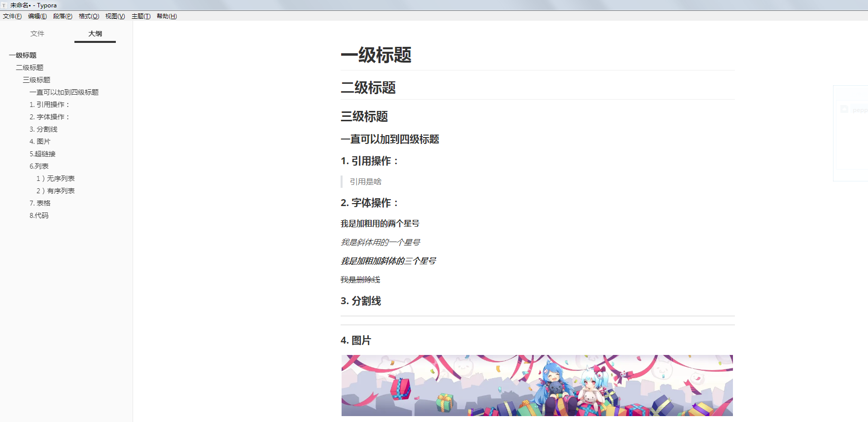Image resolution: width=868 pixels, height=422 pixels.
Task: Switch to the 大纲 sidebar tab
Action: 95,34
